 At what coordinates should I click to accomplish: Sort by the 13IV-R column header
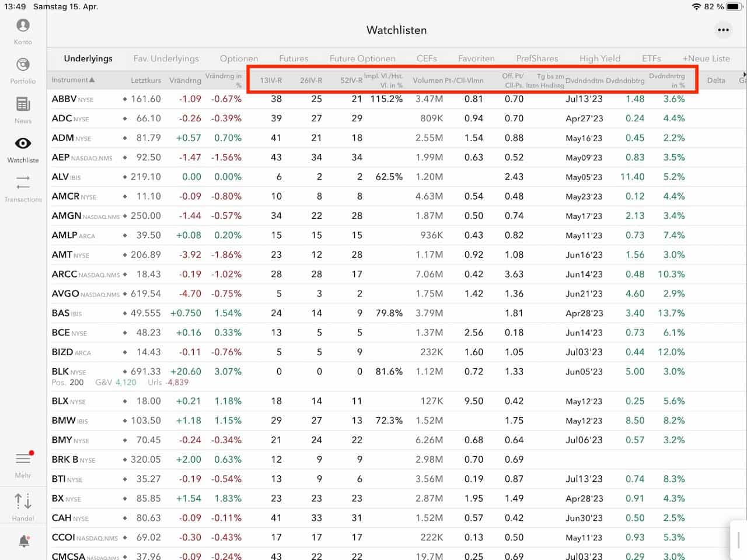271,80
